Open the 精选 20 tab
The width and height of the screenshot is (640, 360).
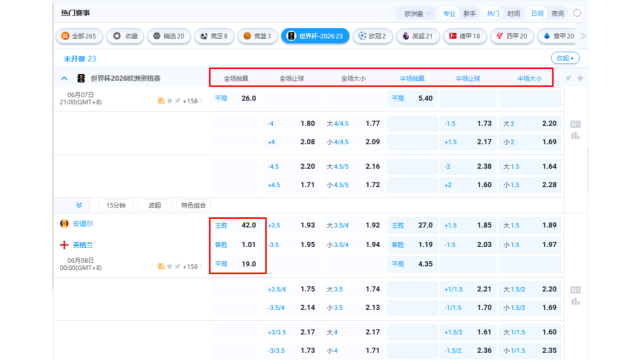tap(169, 36)
